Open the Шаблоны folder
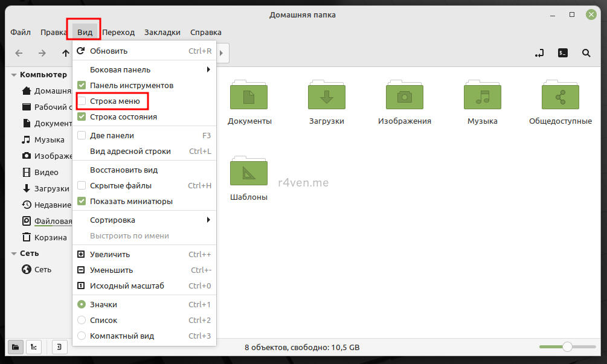The image size is (607, 364). click(248, 172)
